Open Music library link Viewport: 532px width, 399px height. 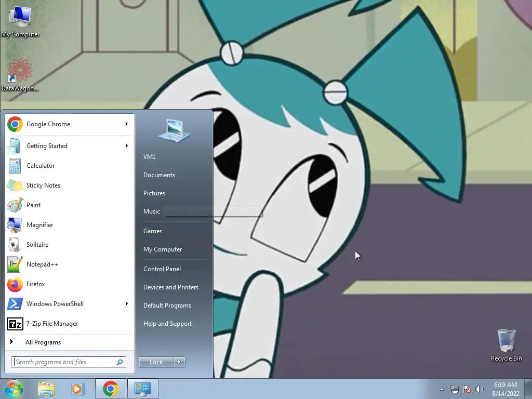pos(151,211)
